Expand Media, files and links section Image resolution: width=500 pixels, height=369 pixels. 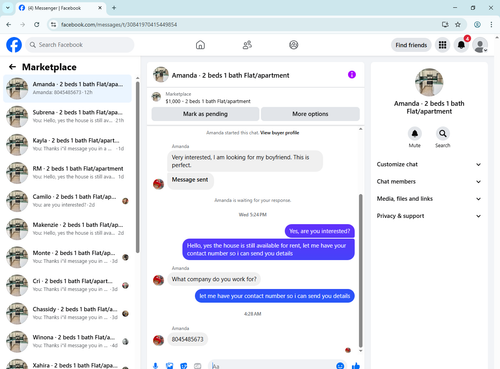click(429, 199)
